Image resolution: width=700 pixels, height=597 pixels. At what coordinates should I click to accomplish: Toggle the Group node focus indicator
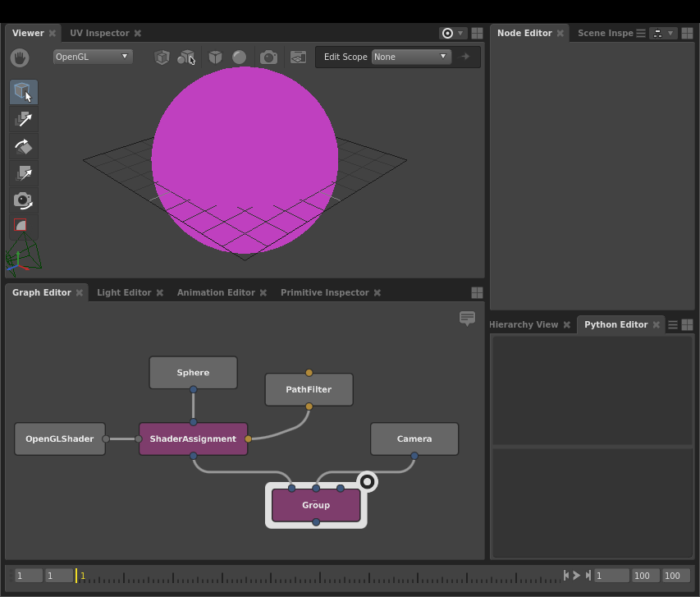pyautogui.click(x=368, y=481)
